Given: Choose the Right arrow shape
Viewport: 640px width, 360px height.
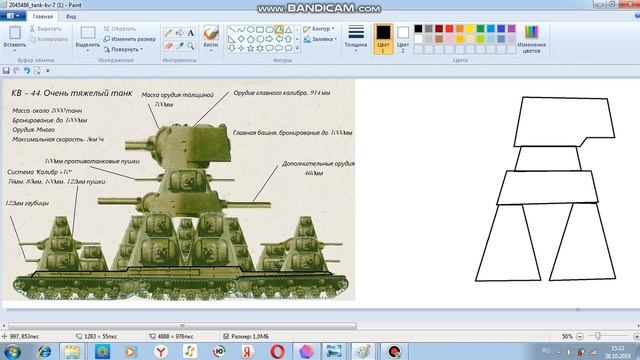Looking at the screenshot, I should [x=269, y=39].
